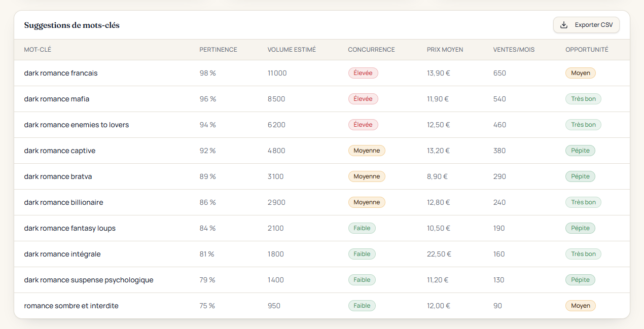644x329 pixels.
Task: Select "romance sombre et interdite" keyword
Action: coord(71,306)
